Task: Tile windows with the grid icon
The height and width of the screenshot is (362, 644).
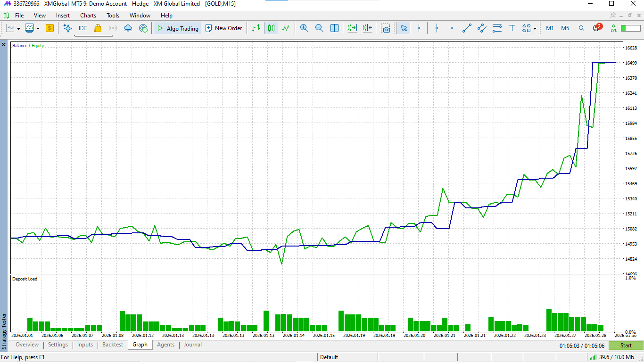Action: point(334,28)
